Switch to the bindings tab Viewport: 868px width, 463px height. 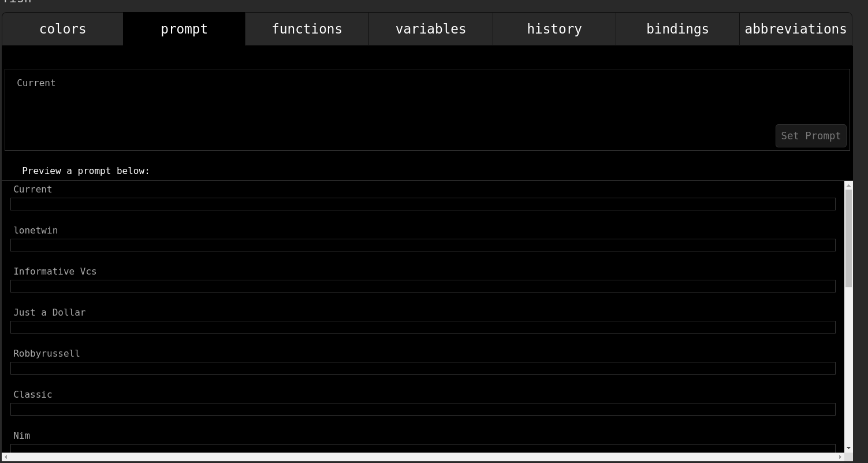pyautogui.click(x=677, y=29)
